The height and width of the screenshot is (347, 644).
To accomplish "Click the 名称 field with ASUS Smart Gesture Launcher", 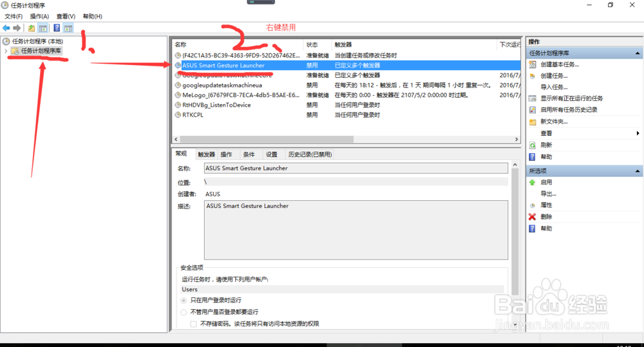I will (x=356, y=169).
